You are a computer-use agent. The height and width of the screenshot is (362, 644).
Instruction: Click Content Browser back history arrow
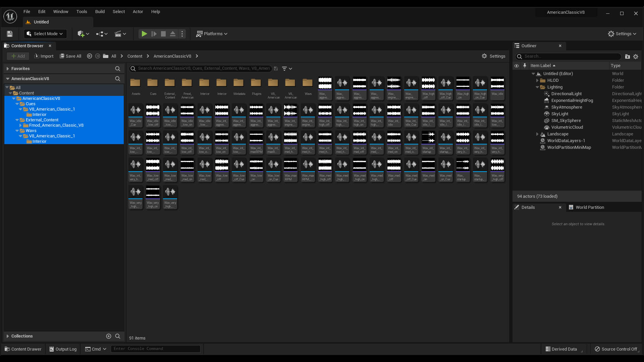(x=90, y=56)
